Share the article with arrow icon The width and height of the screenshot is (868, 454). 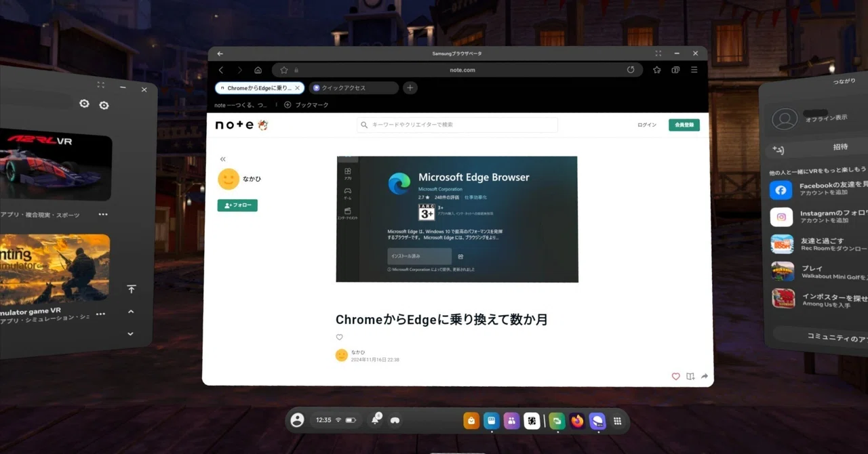[705, 376]
